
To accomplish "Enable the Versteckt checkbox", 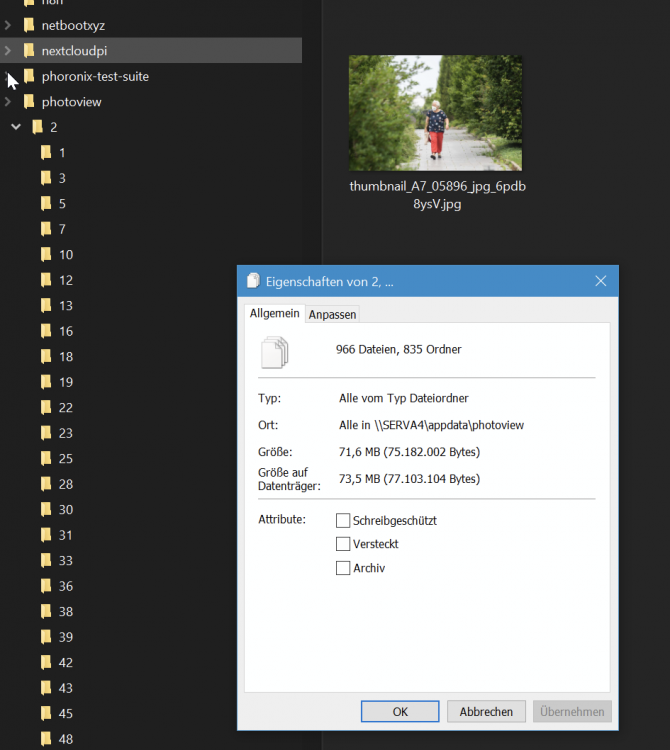I will [x=343, y=544].
